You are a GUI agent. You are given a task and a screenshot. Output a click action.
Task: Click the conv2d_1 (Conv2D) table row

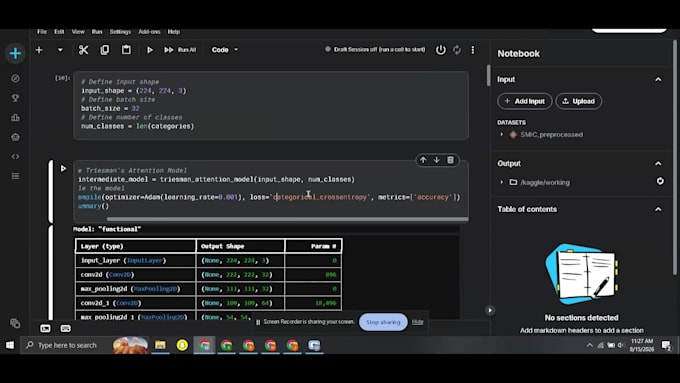coord(209,303)
